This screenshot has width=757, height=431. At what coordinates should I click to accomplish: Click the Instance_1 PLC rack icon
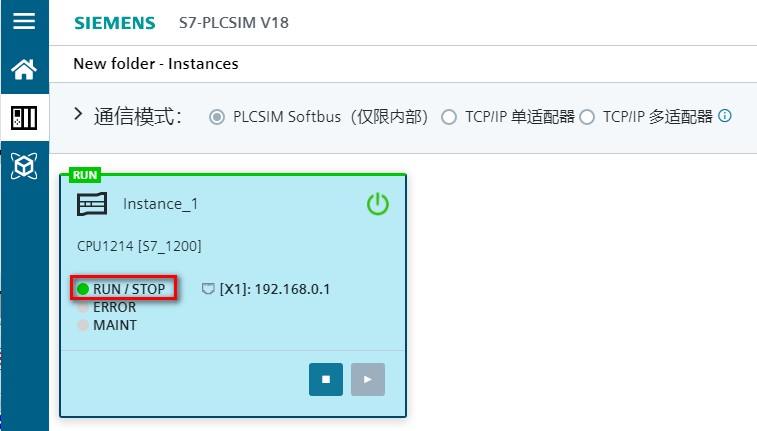click(x=92, y=204)
